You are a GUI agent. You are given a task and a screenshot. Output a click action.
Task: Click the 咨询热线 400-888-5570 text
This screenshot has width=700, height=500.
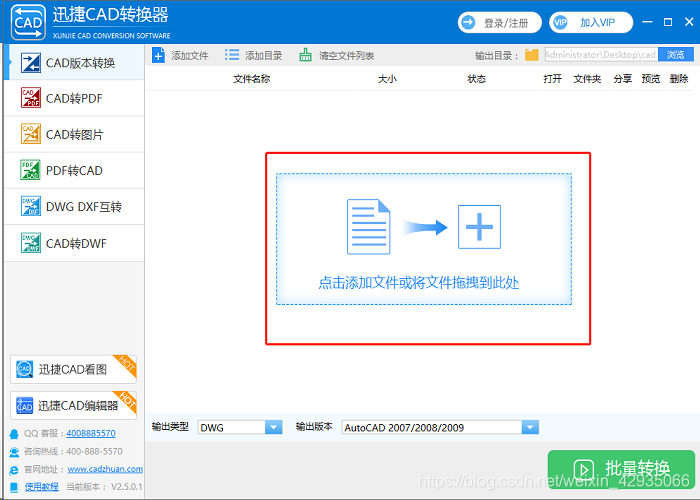73,451
